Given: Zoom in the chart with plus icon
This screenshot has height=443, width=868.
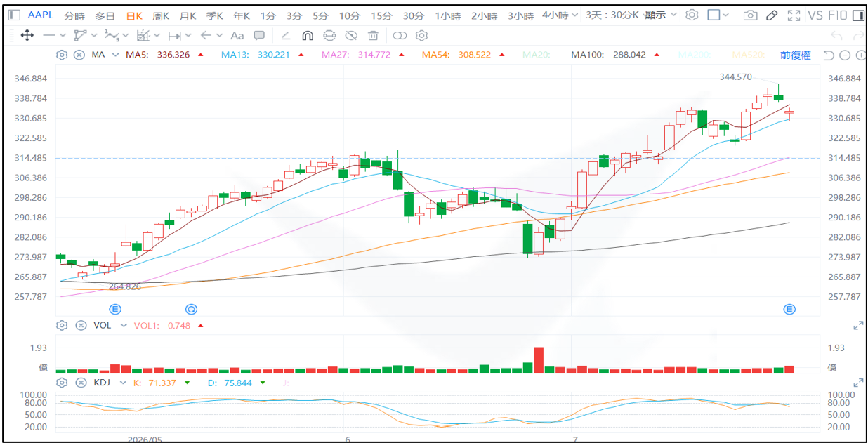Looking at the screenshot, I should coord(860,55).
